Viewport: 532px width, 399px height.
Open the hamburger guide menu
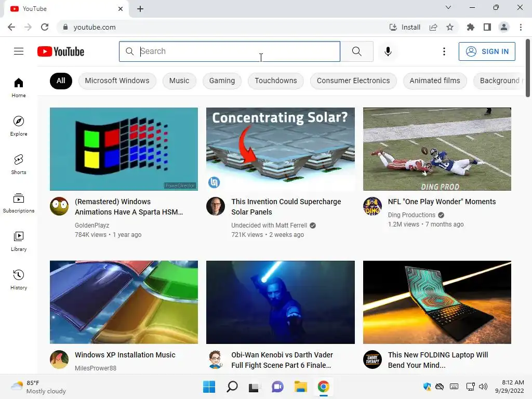[x=19, y=51]
